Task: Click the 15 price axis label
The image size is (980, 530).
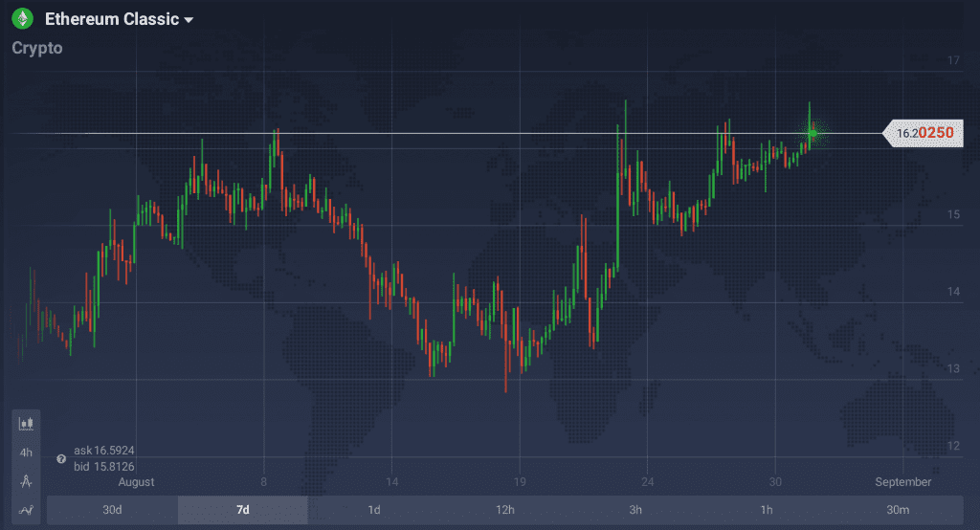Action: [953, 214]
